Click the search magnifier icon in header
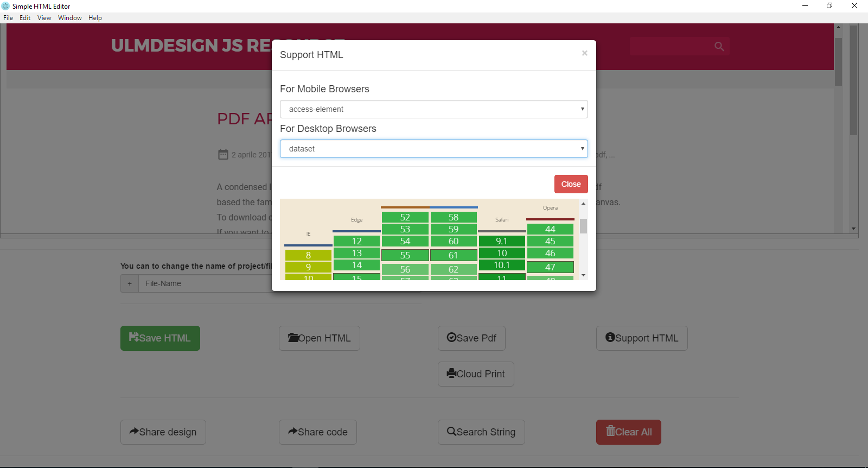 pyautogui.click(x=719, y=47)
